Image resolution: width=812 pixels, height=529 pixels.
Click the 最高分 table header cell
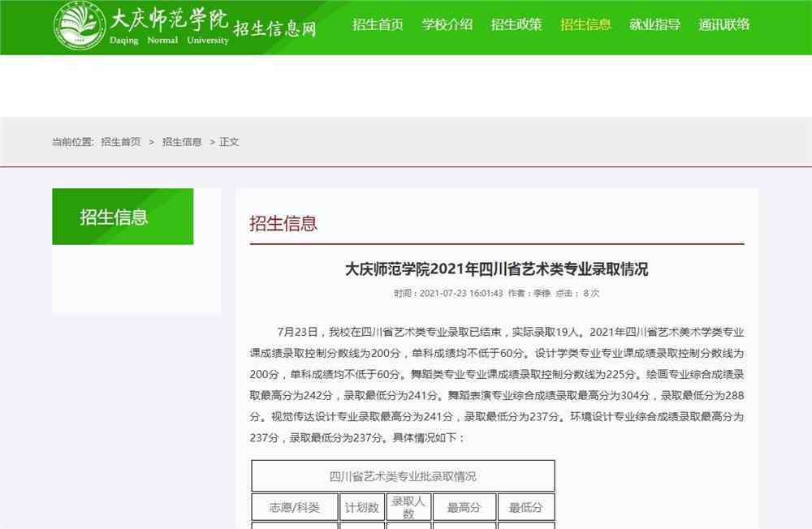(x=464, y=507)
